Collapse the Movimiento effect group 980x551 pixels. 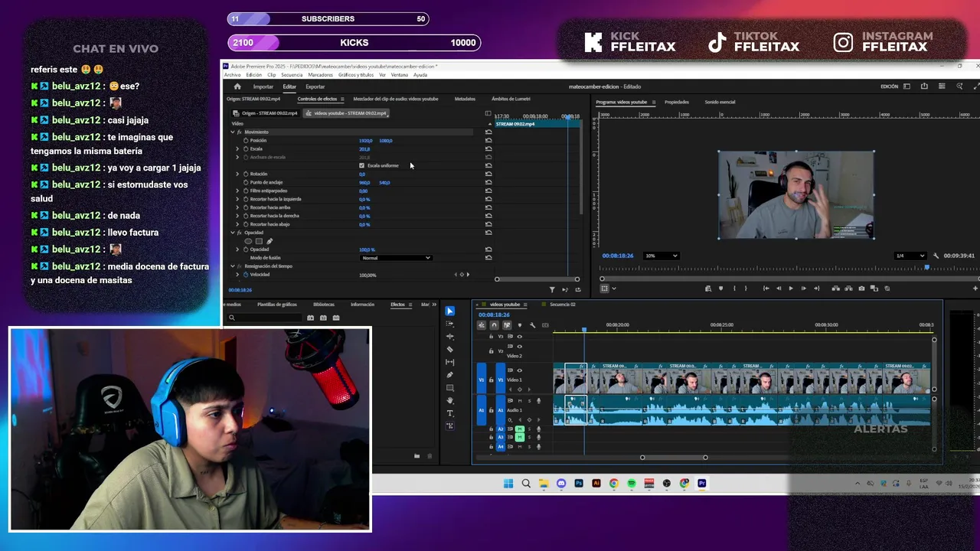coord(233,132)
